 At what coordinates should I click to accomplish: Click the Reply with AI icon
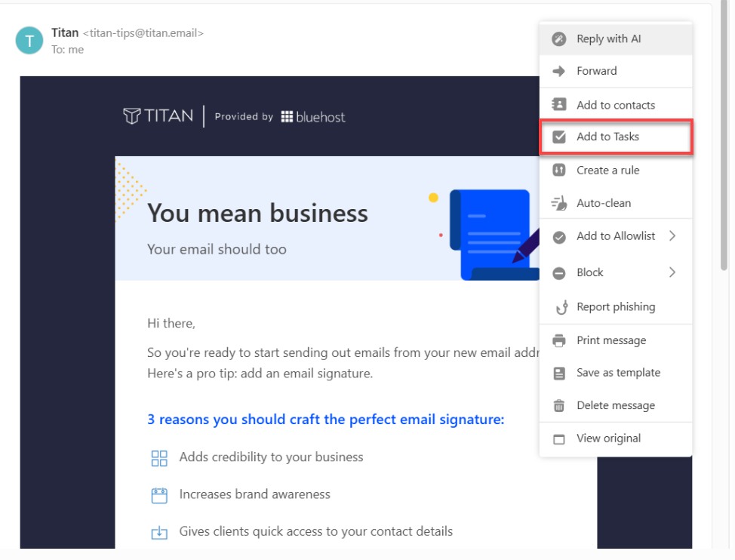pos(558,39)
